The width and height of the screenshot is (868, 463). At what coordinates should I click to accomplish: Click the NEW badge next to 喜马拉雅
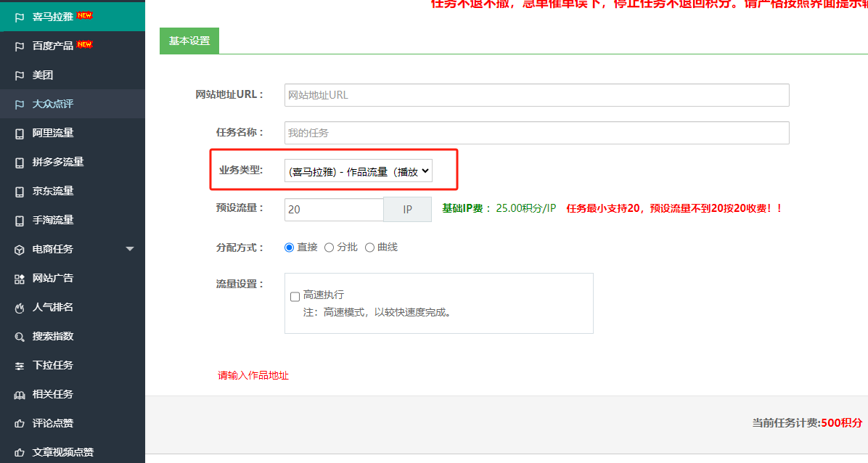click(84, 15)
